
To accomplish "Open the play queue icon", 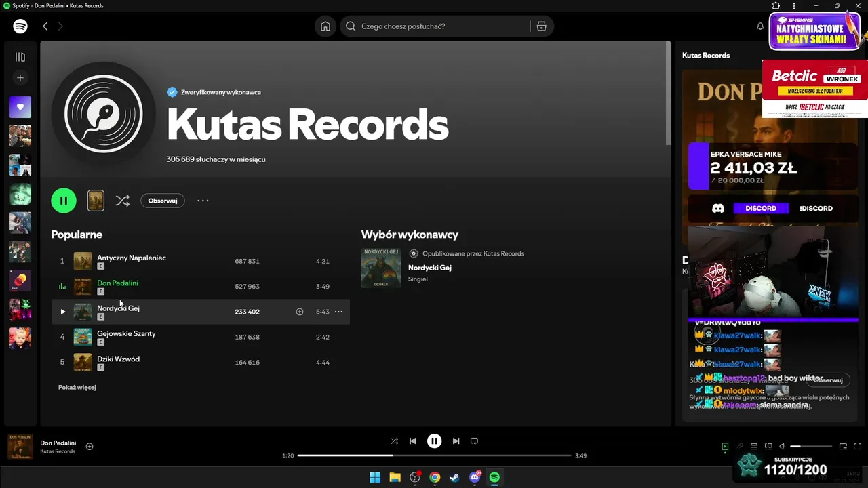I will click(754, 447).
